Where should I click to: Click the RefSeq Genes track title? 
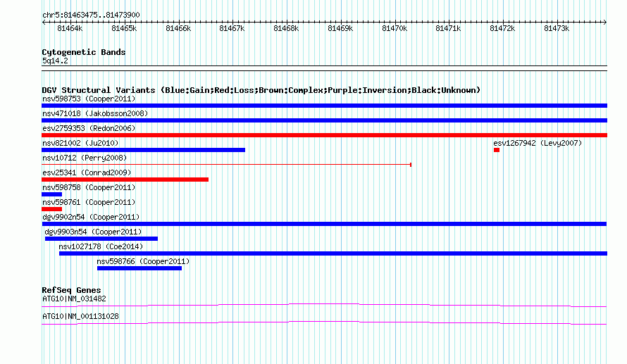click(71, 290)
